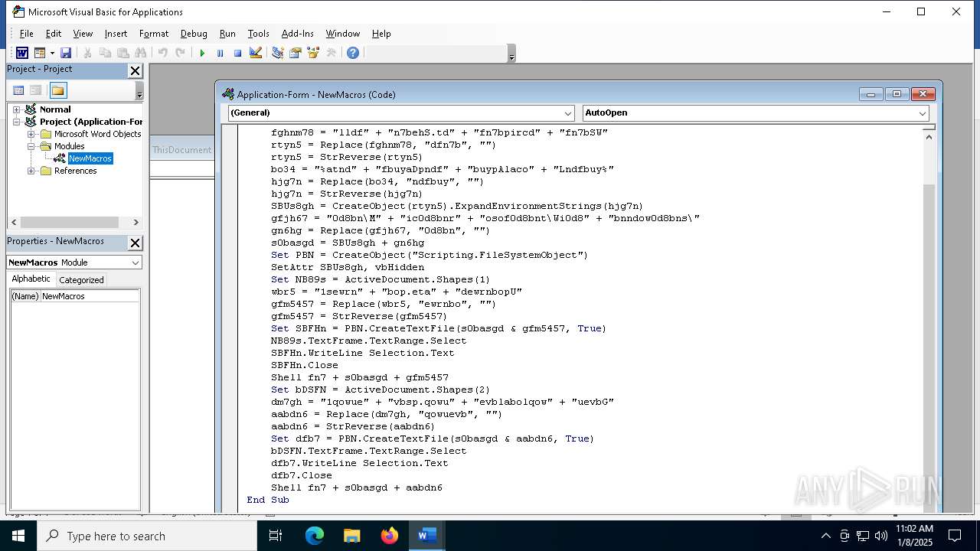Open the Tools menu
The height and width of the screenshot is (551, 980).
pyautogui.click(x=258, y=34)
